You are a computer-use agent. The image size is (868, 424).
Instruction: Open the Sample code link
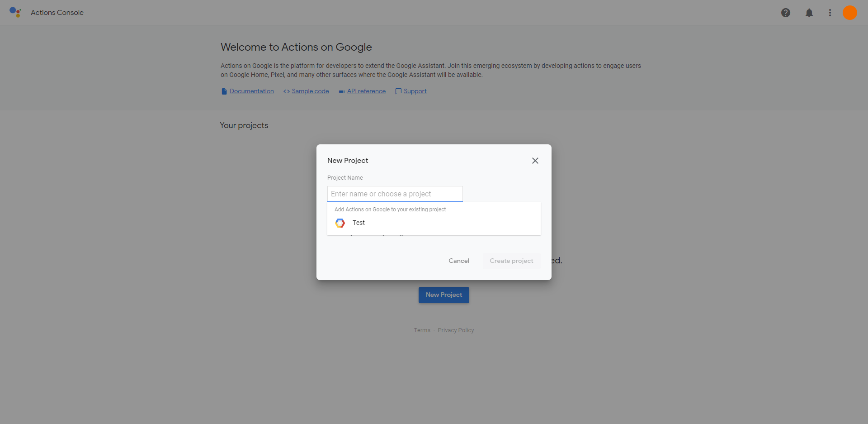pos(311,91)
